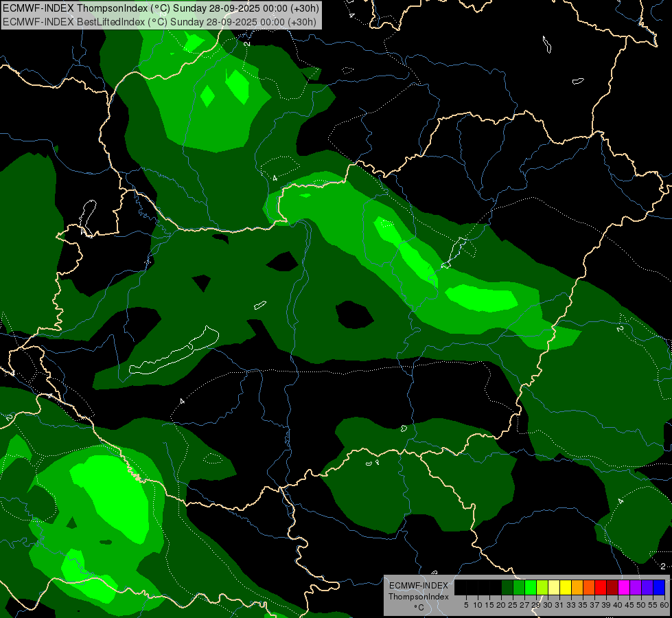672x618 pixels.
Task: Select the magenta 40-45 legend swatch
Action: point(623,587)
